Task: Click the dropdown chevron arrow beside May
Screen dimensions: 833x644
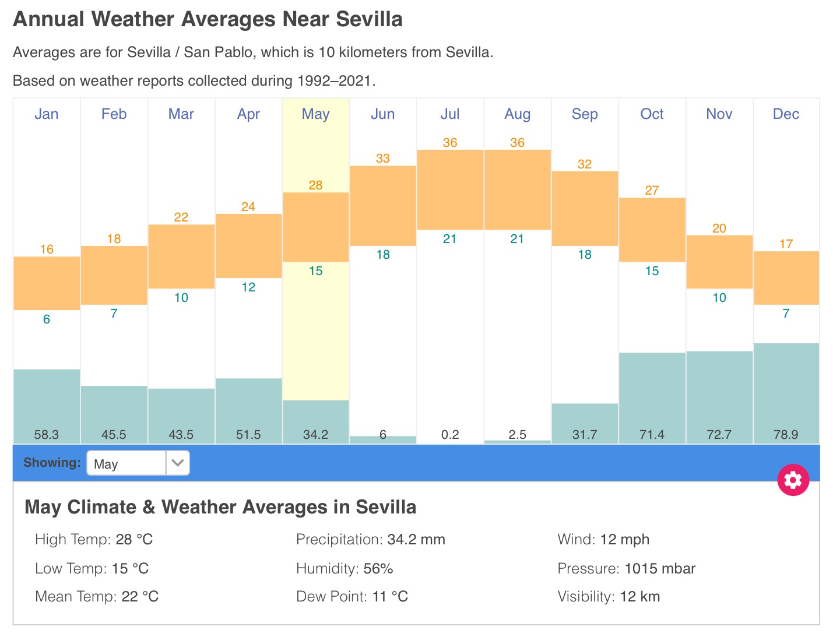Action: (178, 463)
